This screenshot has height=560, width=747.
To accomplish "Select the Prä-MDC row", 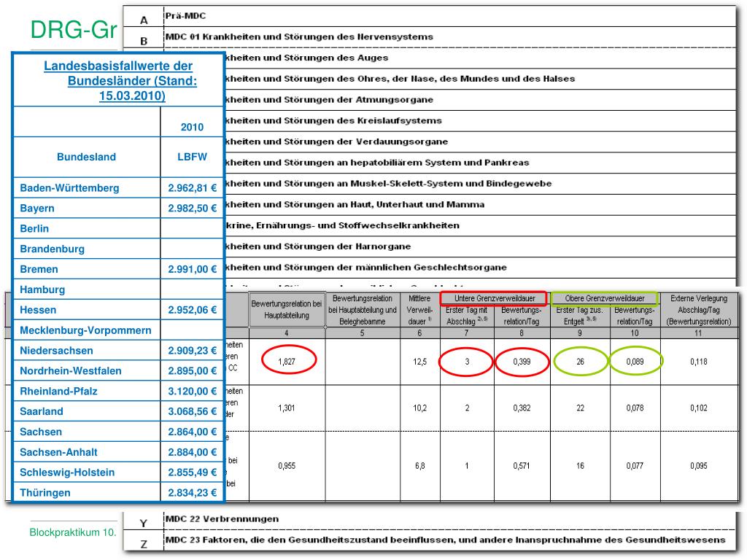I will 430,16.
